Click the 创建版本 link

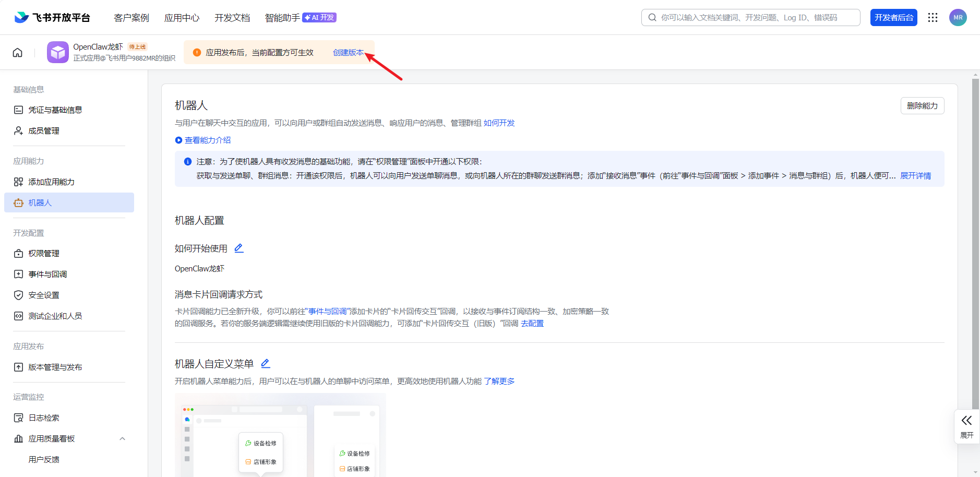(x=348, y=53)
